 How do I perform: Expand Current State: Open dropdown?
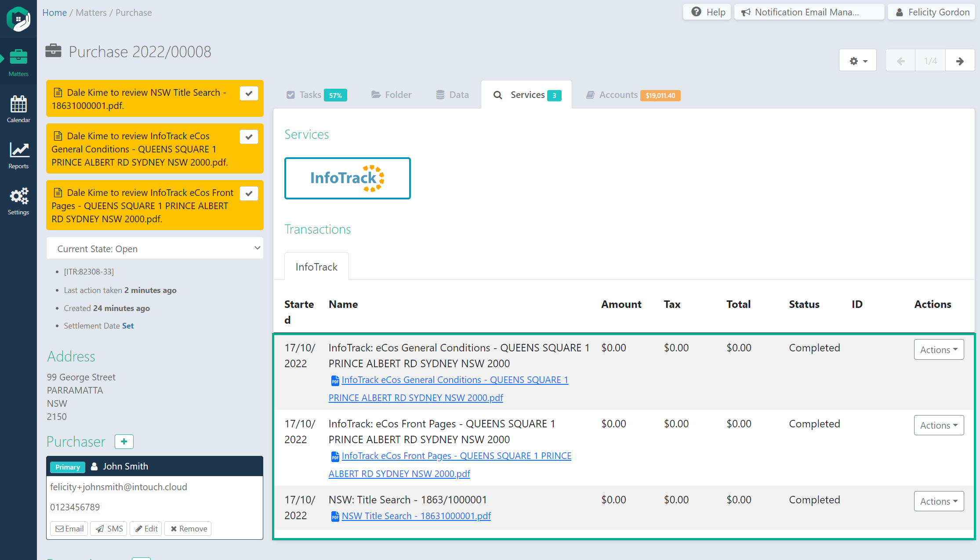(x=155, y=249)
